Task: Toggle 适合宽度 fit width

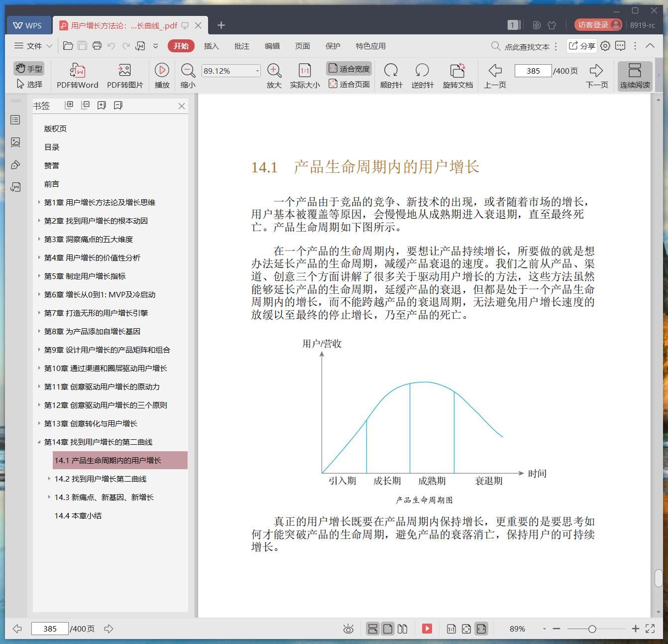Action: [349, 69]
